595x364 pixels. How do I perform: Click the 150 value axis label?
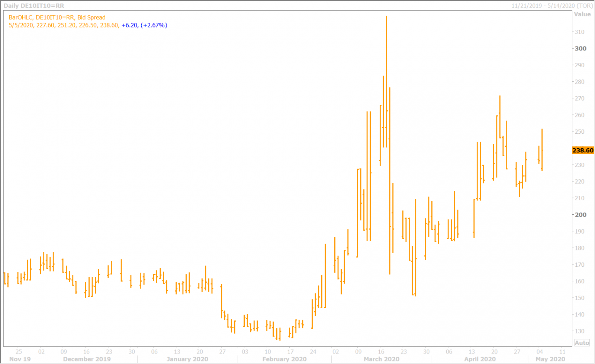[579, 298]
